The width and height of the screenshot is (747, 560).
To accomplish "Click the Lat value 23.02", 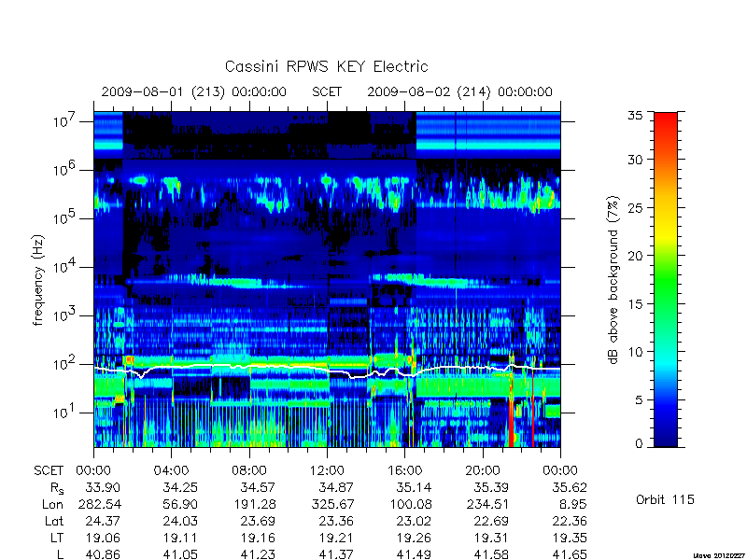I will point(412,521).
